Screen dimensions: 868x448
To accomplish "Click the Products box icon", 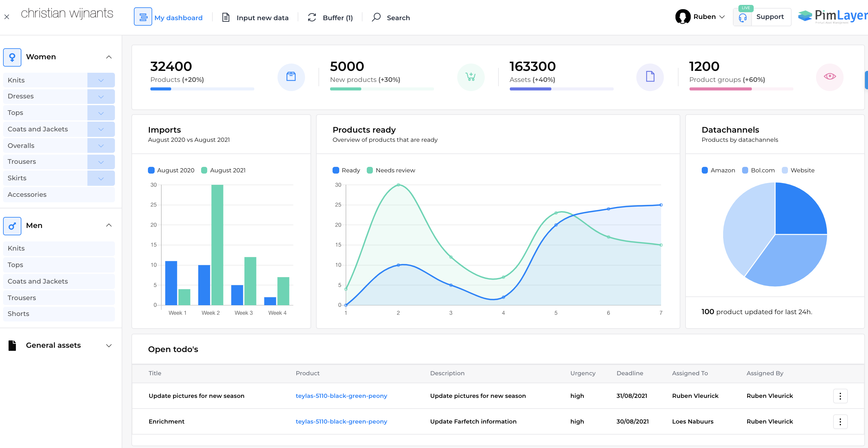I will click(291, 77).
